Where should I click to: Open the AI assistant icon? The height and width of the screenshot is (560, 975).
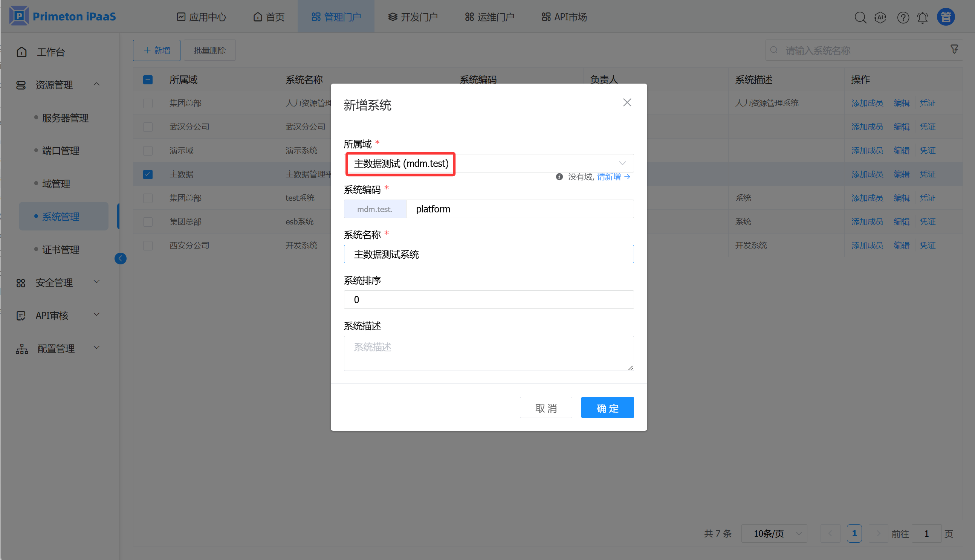[x=880, y=17]
